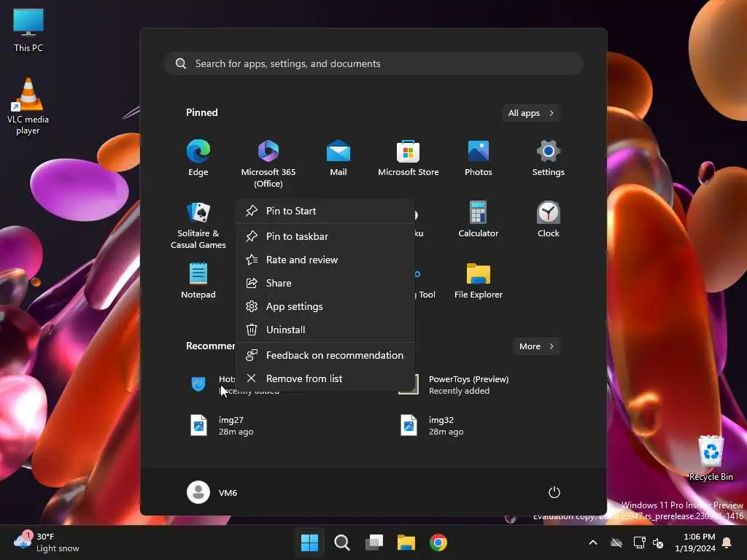Choose Pin to taskbar option
This screenshot has width=747, height=560.
pyautogui.click(x=325, y=236)
